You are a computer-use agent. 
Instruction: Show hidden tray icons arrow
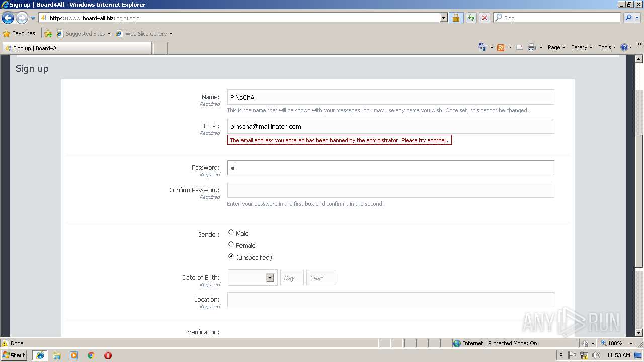coord(561,355)
